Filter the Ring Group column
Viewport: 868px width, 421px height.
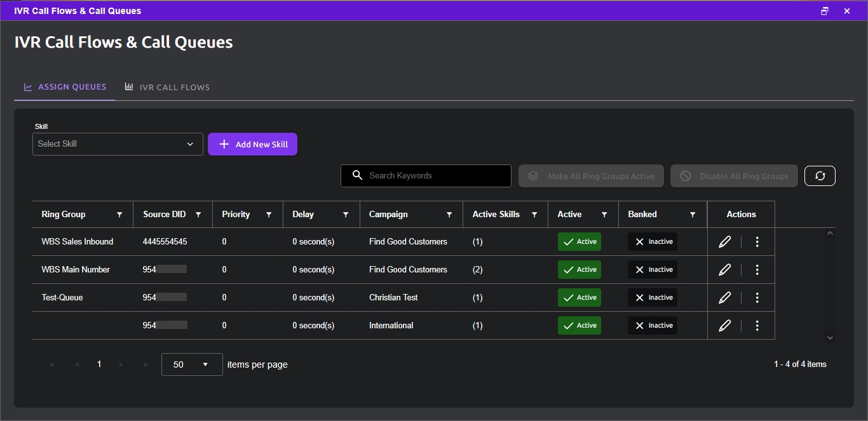119,215
